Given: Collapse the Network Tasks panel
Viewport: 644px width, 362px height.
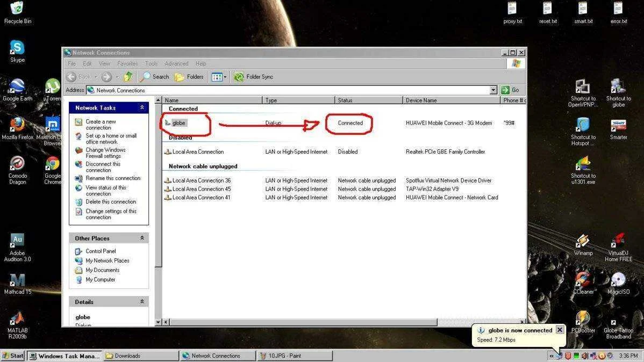Looking at the screenshot, I should [142, 107].
